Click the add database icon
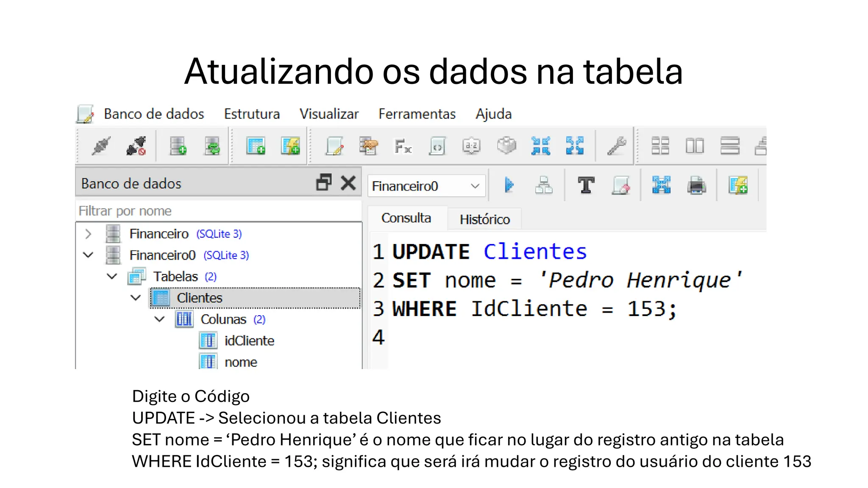 pos(178,146)
